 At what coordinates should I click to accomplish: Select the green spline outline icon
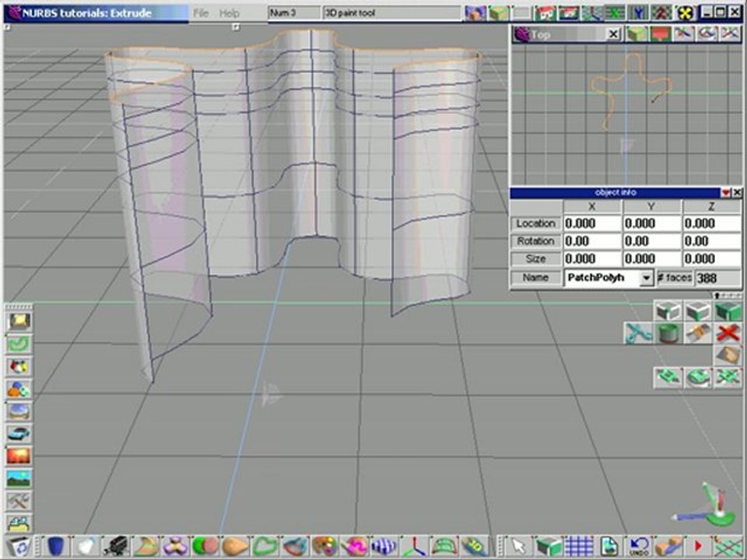click(x=265, y=546)
